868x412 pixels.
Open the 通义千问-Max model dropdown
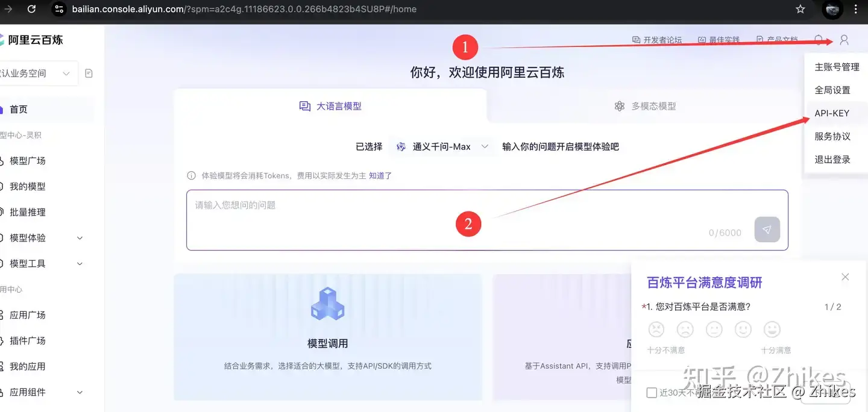click(442, 146)
